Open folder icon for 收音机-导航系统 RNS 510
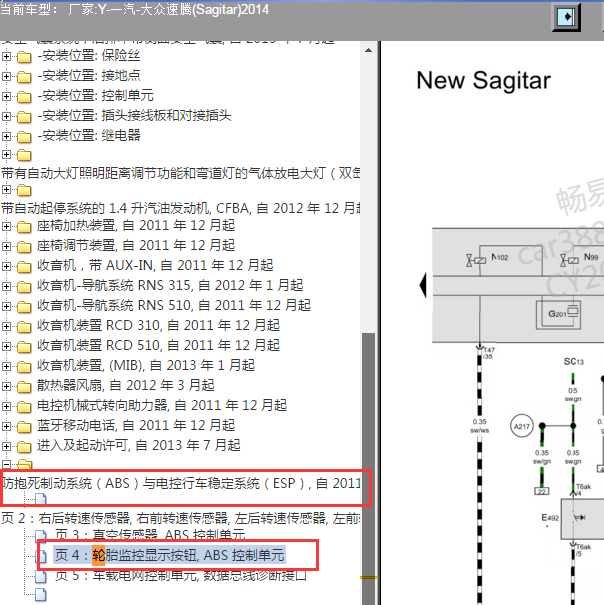 24,307
